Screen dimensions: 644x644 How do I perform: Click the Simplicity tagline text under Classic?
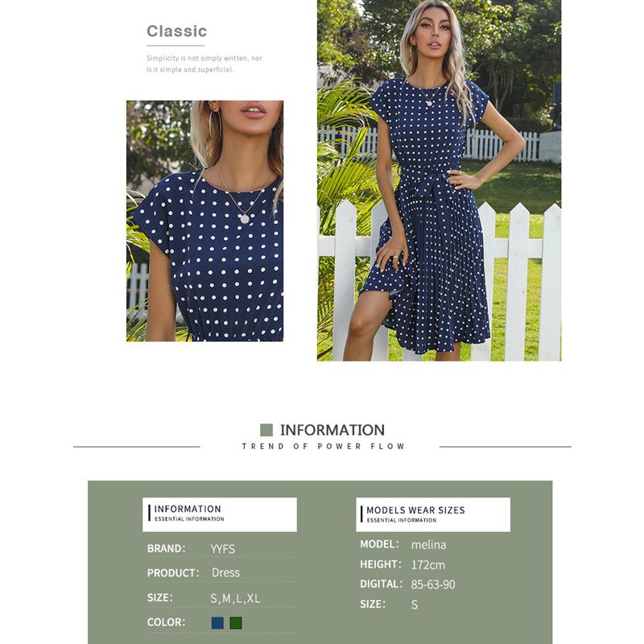click(204, 64)
